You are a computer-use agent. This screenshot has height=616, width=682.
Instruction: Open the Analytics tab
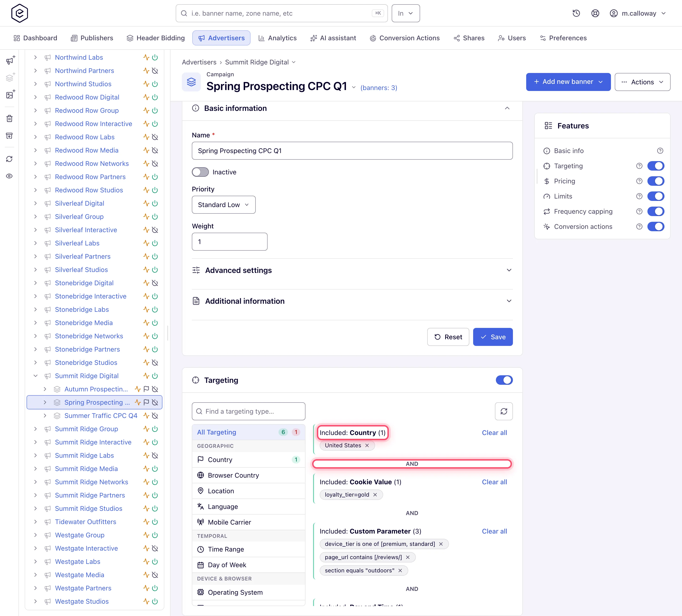(277, 38)
